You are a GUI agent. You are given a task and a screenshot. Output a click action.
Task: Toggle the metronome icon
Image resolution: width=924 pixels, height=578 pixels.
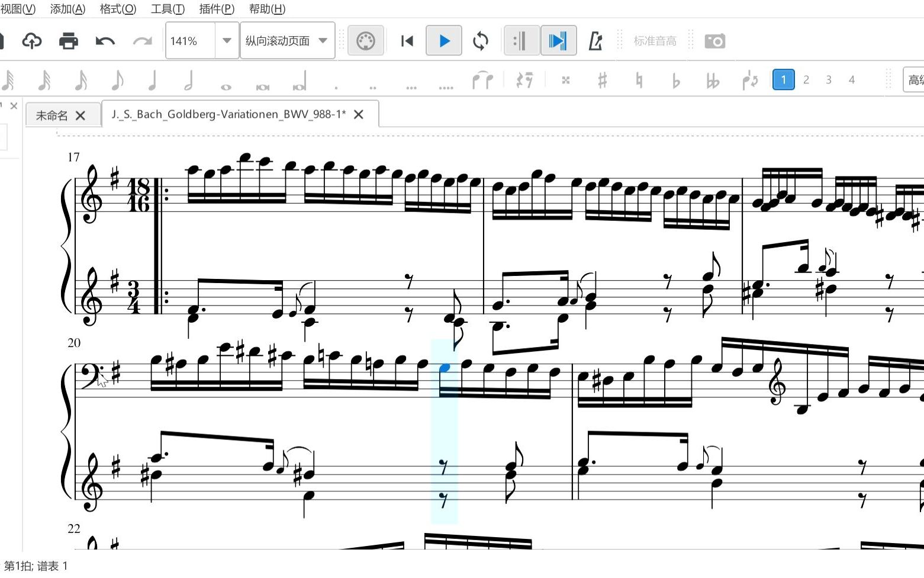pos(595,41)
